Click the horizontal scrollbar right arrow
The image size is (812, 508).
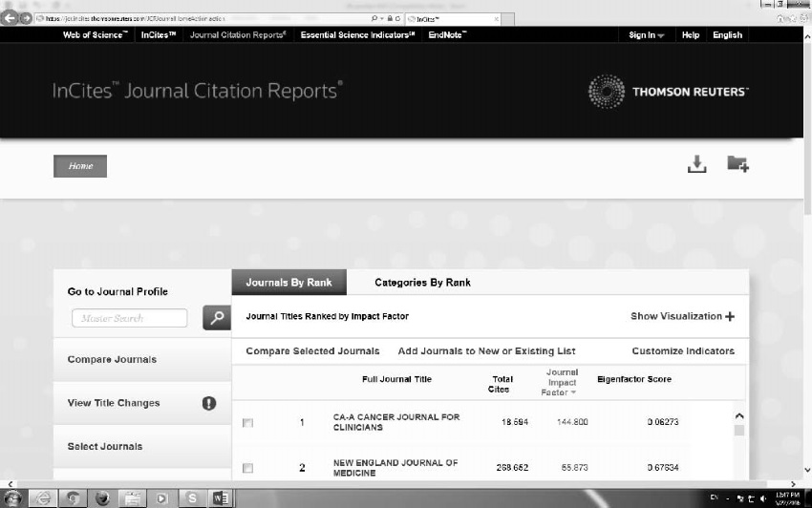click(793, 484)
